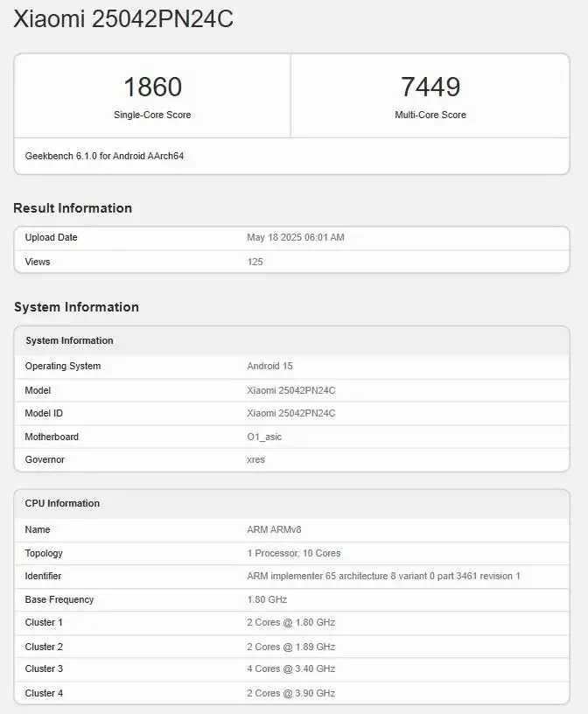Click the Motherboard value O1_asic

(264, 437)
